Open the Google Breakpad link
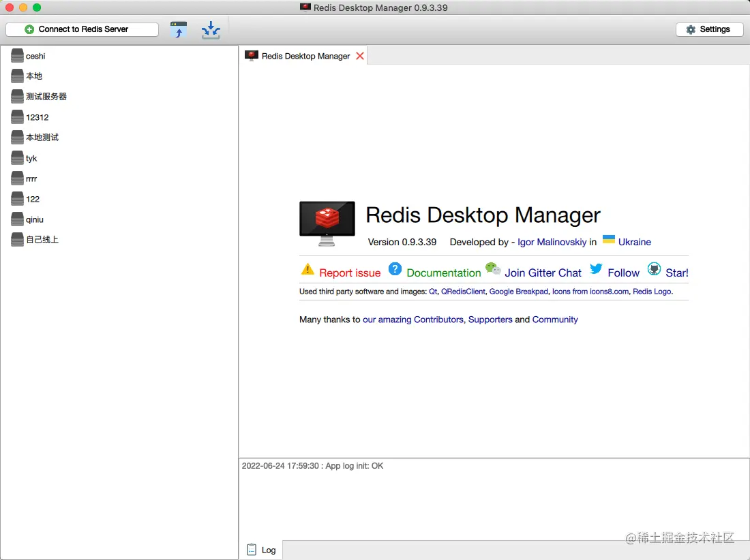Image resolution: width=750 pixels, height=560 pixels. 518,292
